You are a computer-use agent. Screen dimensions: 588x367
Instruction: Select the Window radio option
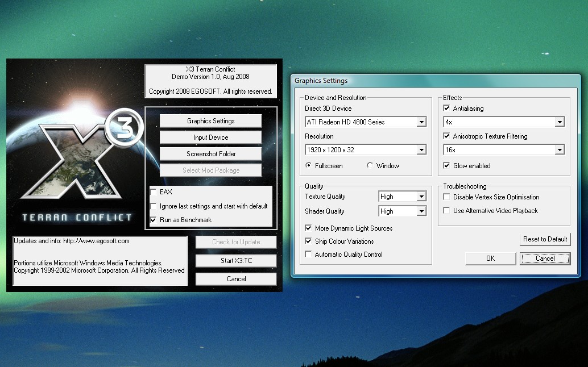coord(370,165)
